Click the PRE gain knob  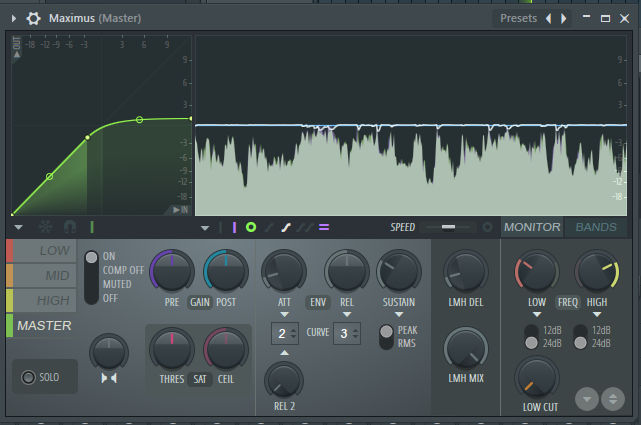point(172,272)
